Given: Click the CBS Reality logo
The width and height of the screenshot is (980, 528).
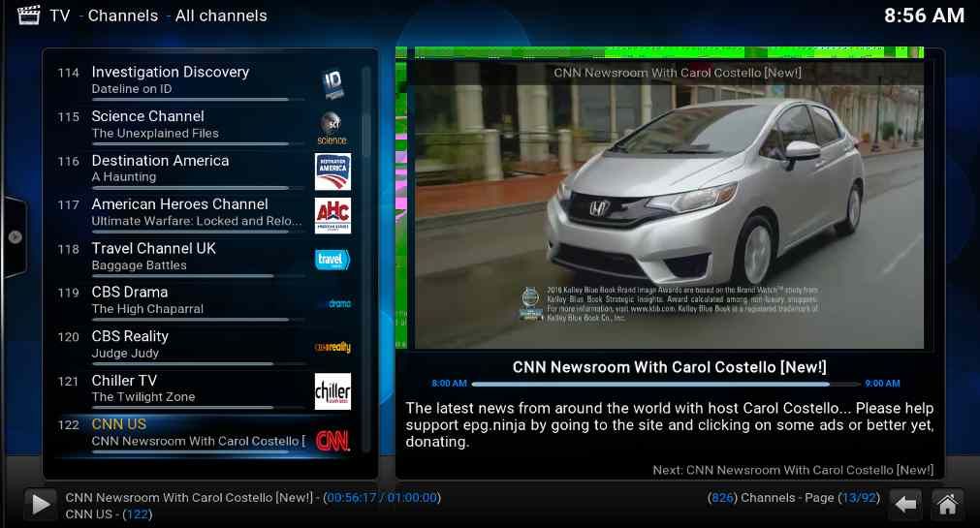Looking at the screenshot, I should (x=332, y=348).
